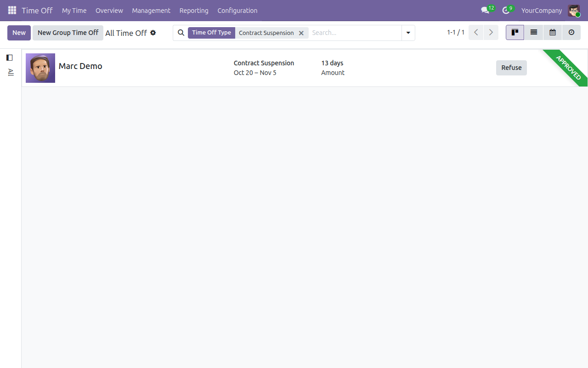
Task: Click the Oct 20 – Nov 5 dates
Action: click(255, 73)
